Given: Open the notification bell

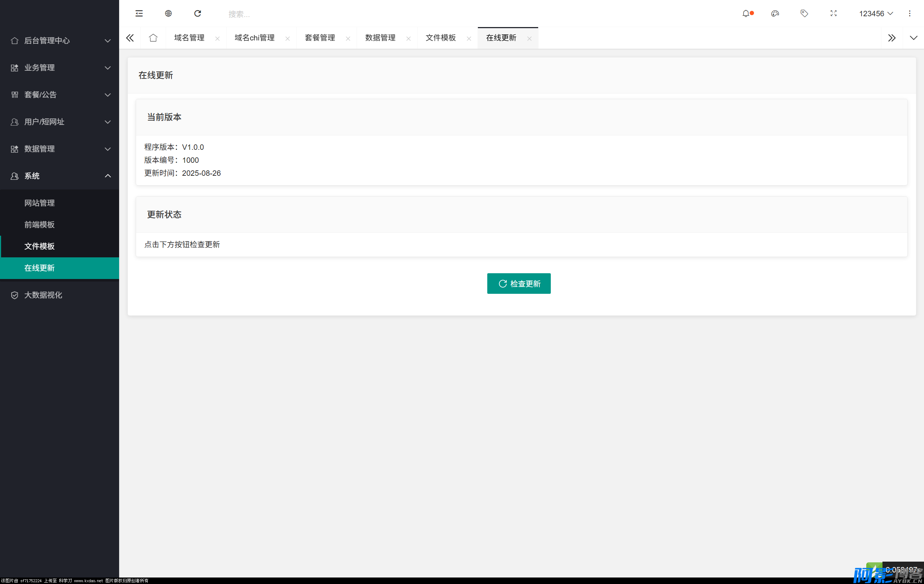Looking at the screenshot, I should point(746,13).
